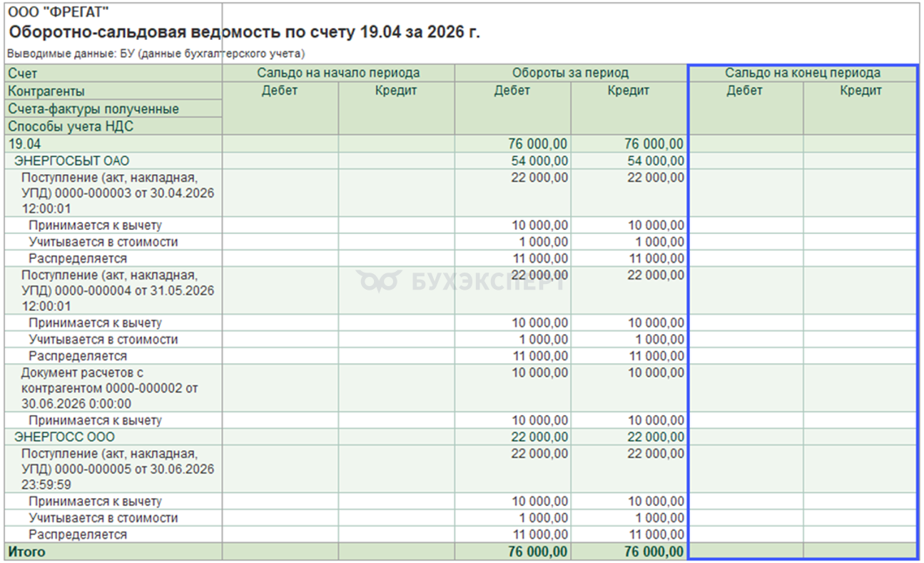Click debit 22 000,00 for Поступление 0000-000003

click(x=539, y=178)
